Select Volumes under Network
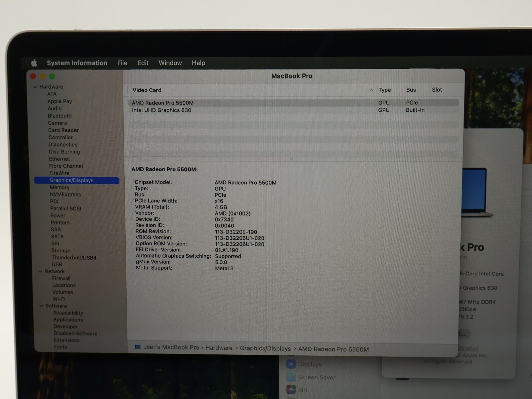Screen dimensions: 532x399 click(63, 292)
